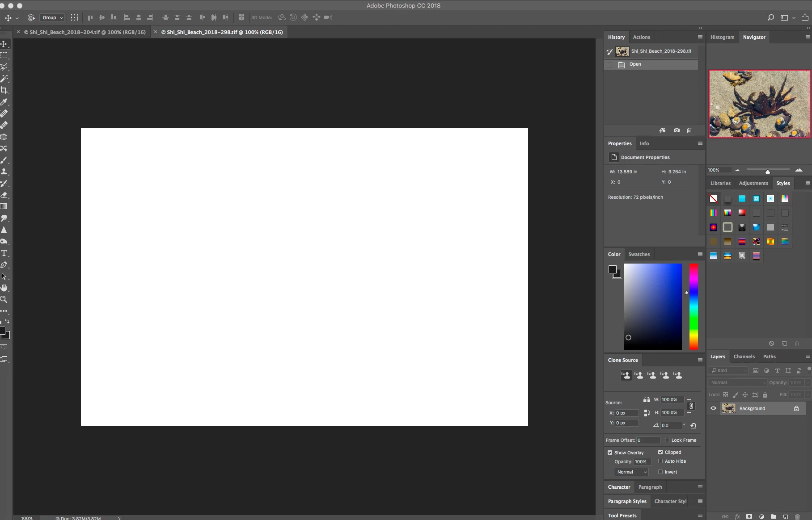Switch to Shi_Shi_Beach_2018-204.tif document tab

(x=85, y=32)
